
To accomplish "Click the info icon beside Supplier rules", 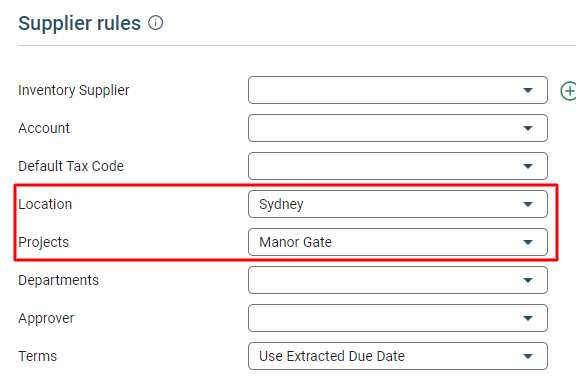I will 155,23.
